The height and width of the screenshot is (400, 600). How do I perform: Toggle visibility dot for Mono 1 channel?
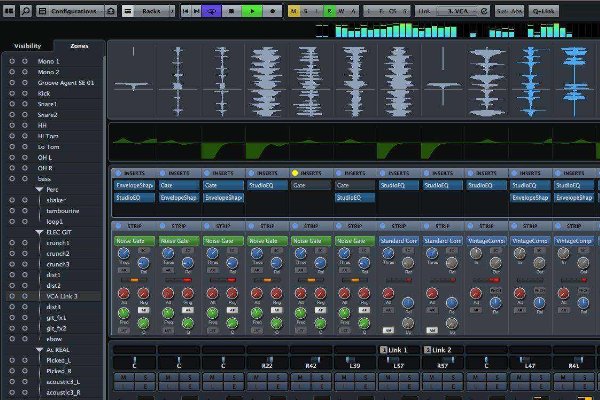[10, 62]
